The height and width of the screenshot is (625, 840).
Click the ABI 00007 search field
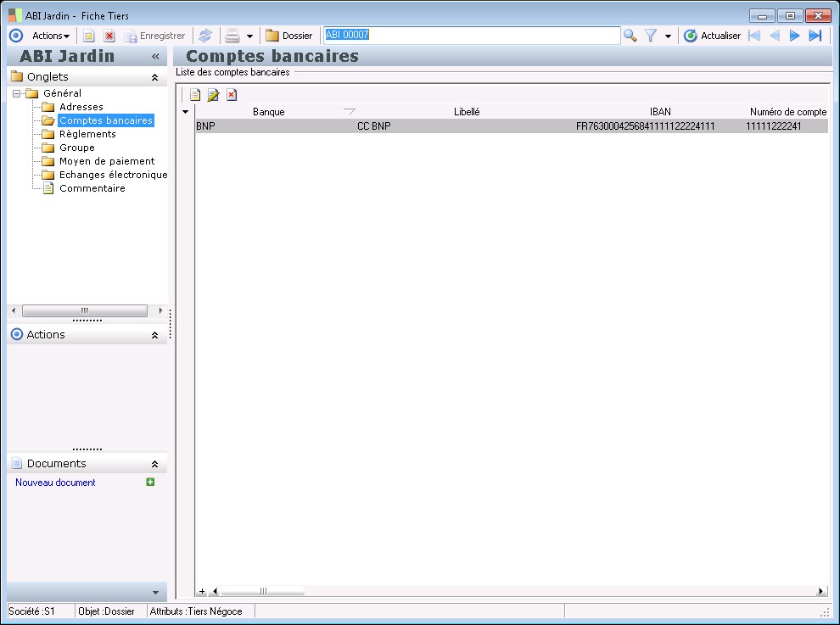click(x=472, y=36)
